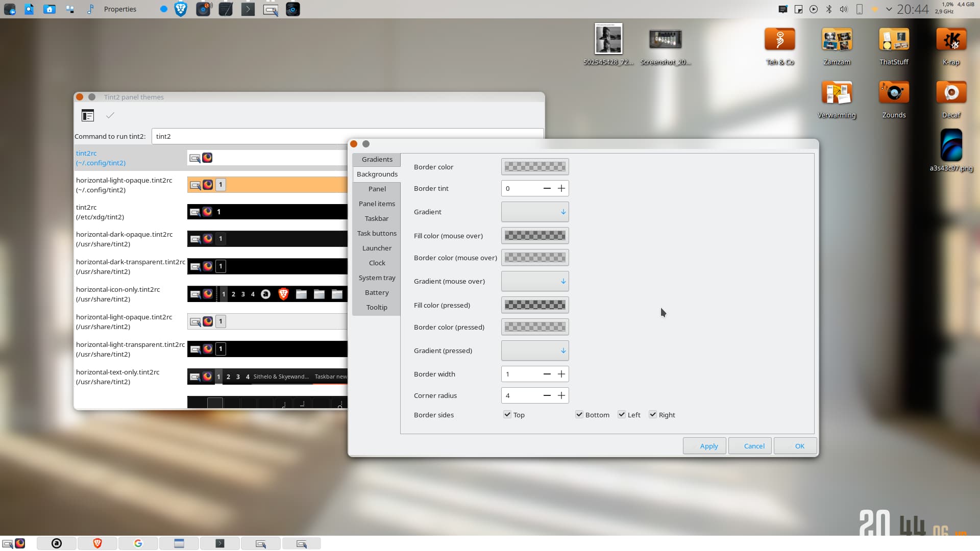
Task: Pick the Border color swatch
Action: point(535,166)
